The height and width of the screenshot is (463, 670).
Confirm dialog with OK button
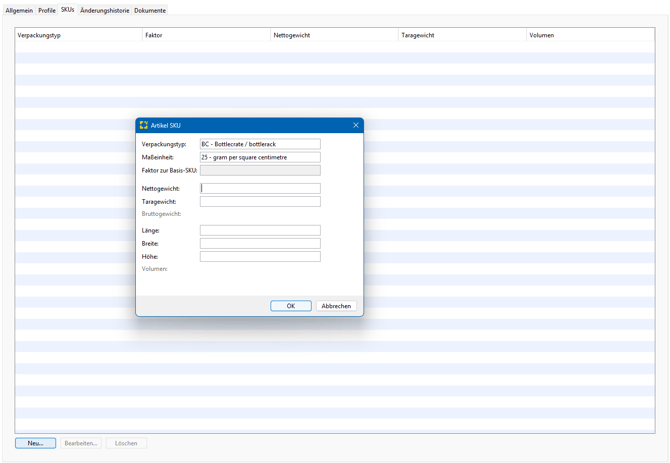pos(291,306)
